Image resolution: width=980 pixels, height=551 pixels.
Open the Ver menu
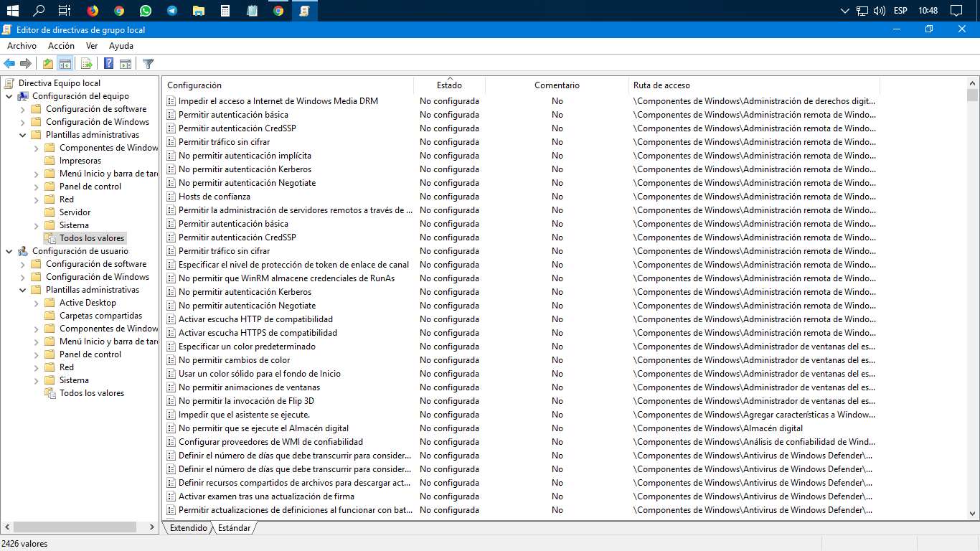click(x=92, y=46)
